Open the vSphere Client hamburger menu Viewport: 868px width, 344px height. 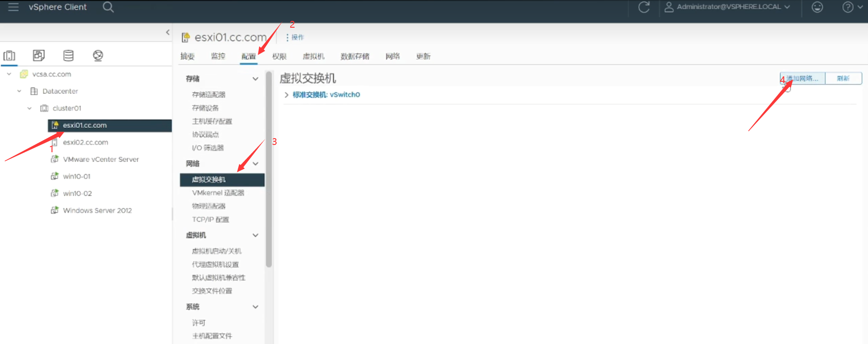click(13, 7)
